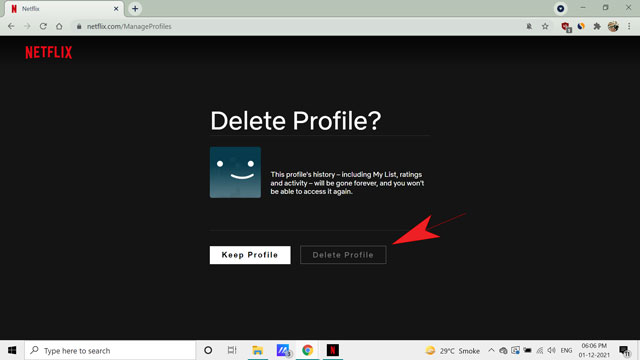Open the Netflix app on taskbar
640x360 pixels.
333,350
